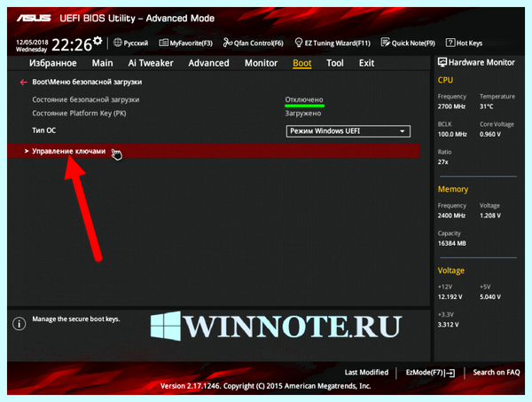Click the EzMode exit arrow icon
The height and width of the screenshot is (402, 532).
pyautogui.click(x=450, y=373)
